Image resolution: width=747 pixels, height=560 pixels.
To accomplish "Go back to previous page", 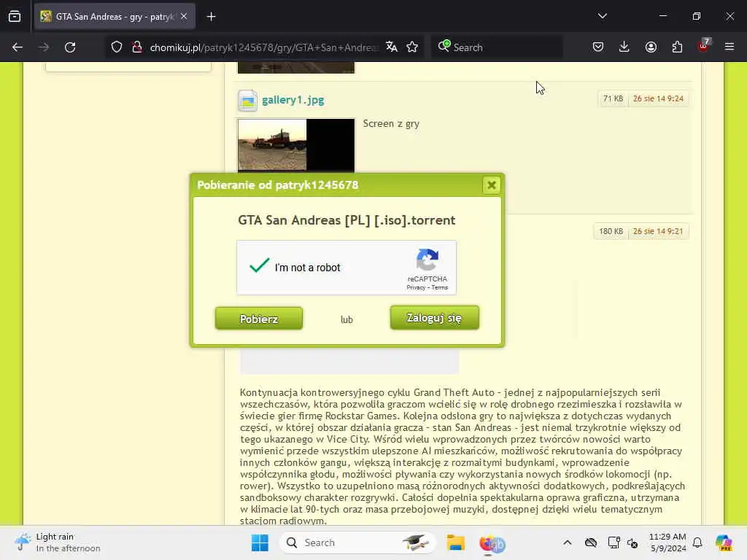I will coord(18,47).
